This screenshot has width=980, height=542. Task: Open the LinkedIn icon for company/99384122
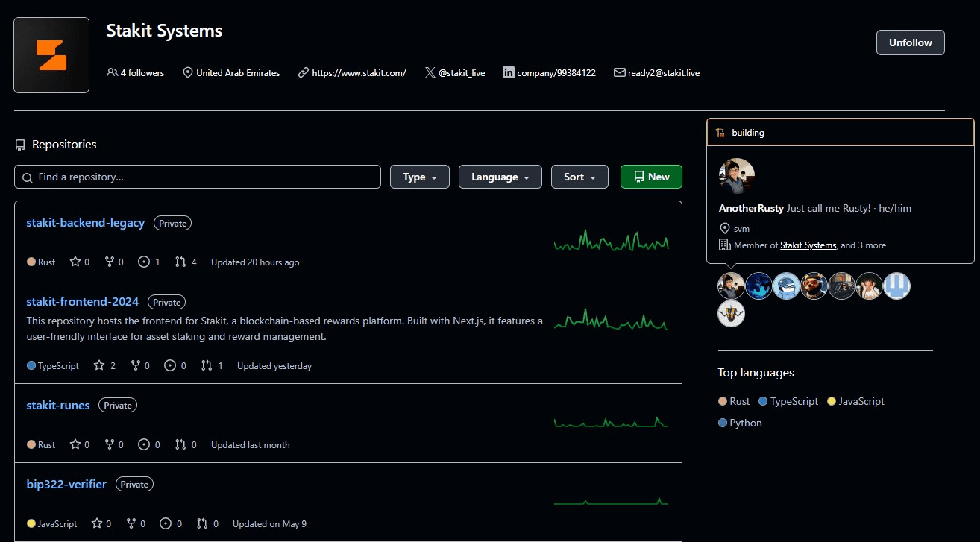[508, 72]
